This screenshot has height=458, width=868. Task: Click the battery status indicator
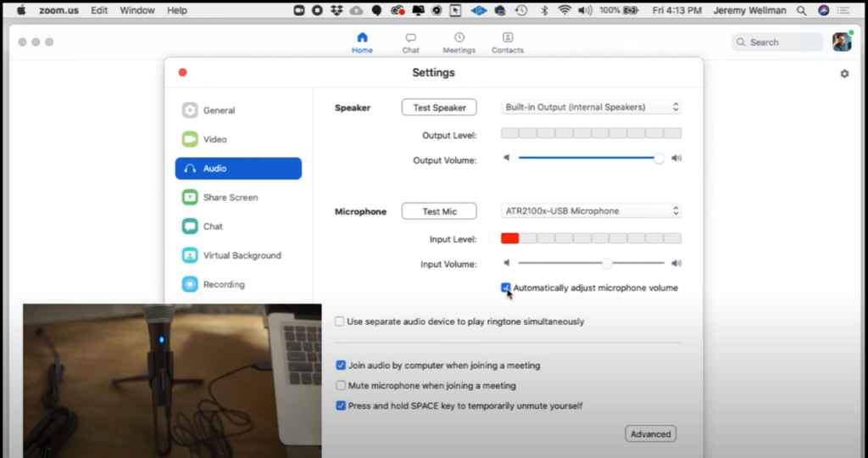[619, 10]
